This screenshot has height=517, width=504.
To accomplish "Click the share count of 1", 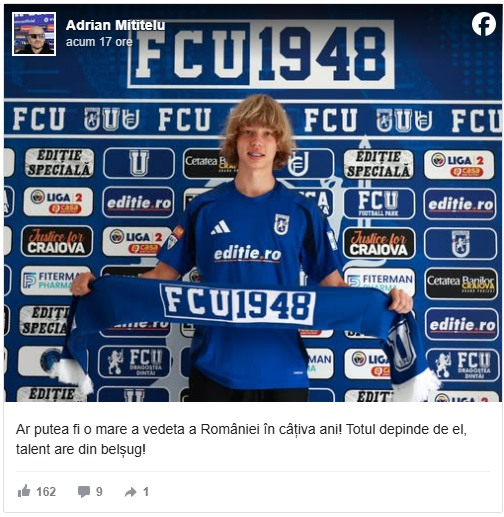I will click(146, 492).
